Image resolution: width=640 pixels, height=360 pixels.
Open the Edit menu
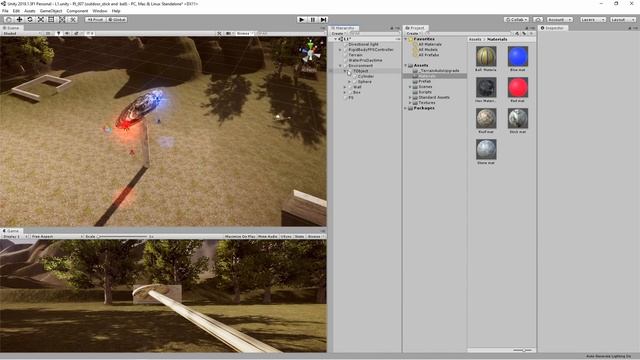[x=16, y=11]
